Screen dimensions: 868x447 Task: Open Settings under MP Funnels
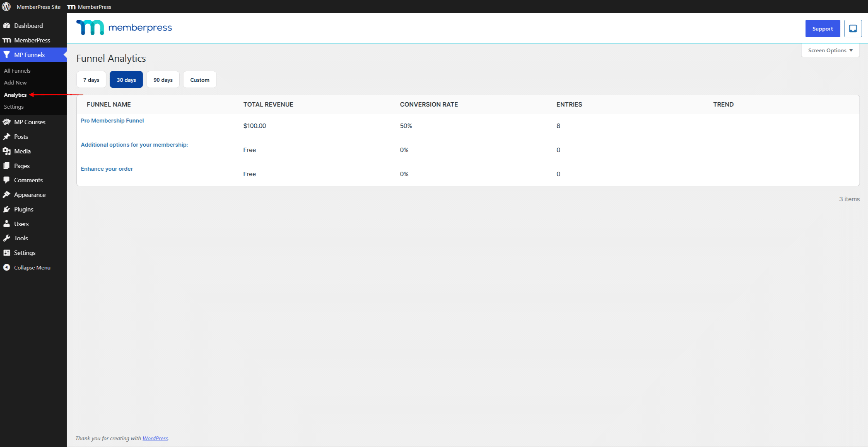coord(14,107)
